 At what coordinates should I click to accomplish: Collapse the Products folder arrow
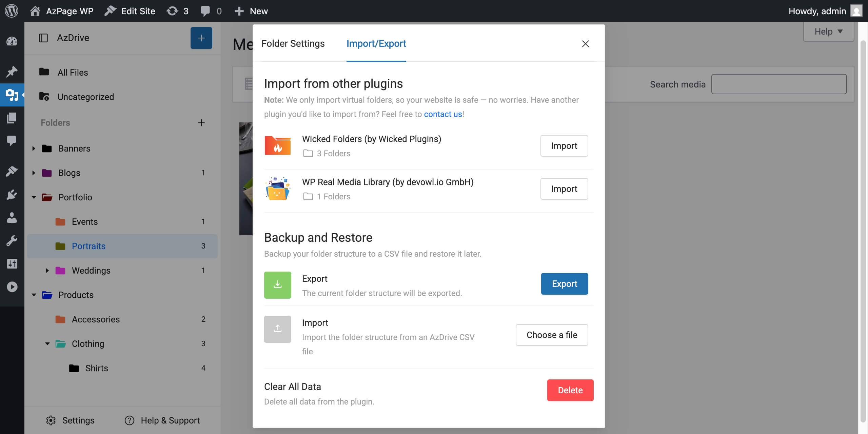tap(34, 295)
